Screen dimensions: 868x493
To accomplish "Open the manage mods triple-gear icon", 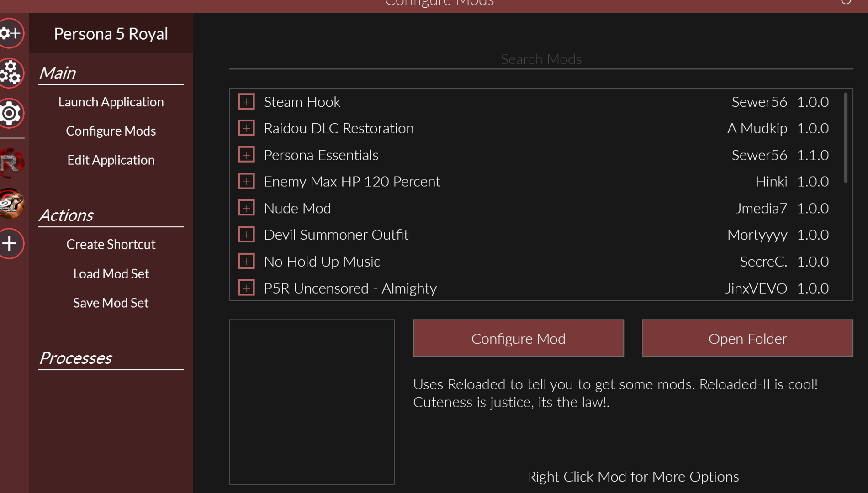I will (x=10, y=73).
